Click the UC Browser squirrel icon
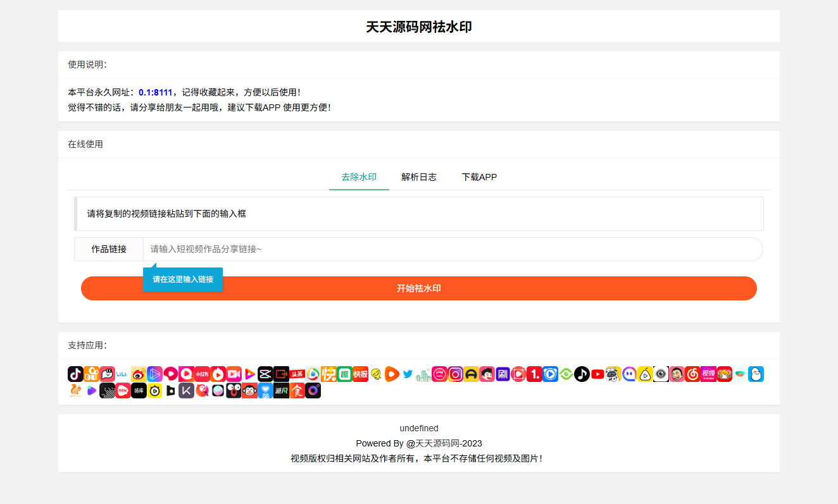The height and width of the screenshot is (504, 838). [75, 390]
